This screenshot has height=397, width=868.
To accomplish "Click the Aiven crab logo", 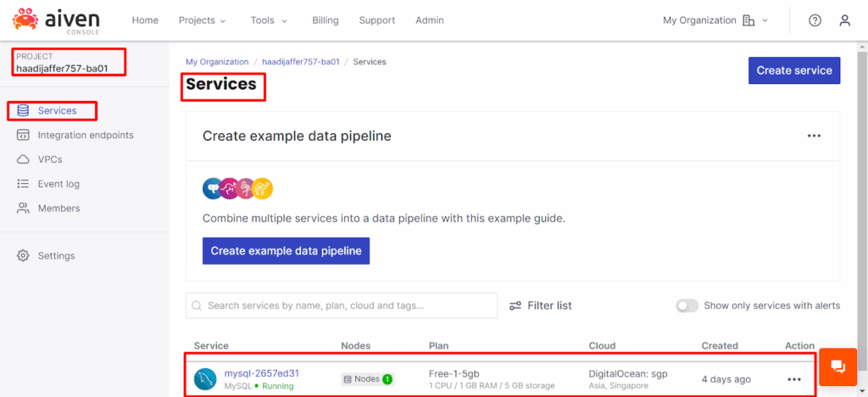I will (25, 20).
